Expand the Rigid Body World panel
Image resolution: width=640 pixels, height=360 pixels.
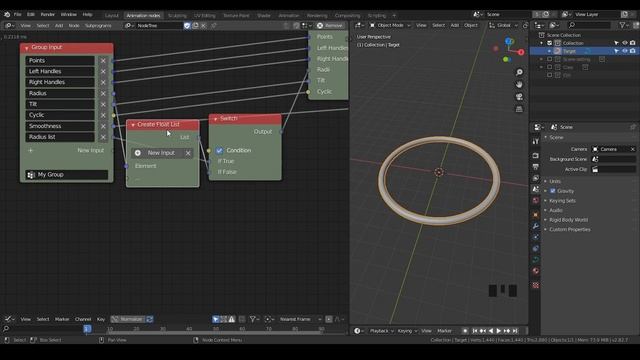568,220
